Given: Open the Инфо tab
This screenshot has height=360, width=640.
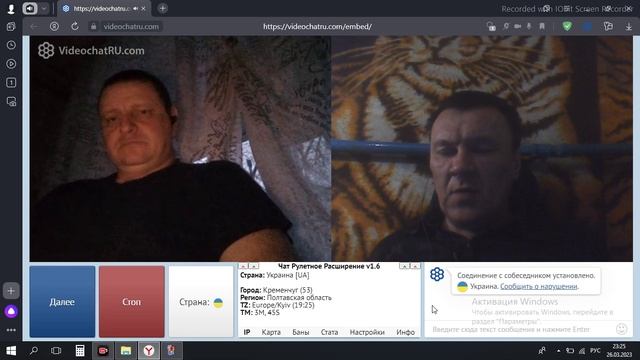Looking at the screenshot, I should pyautogui.click(x=405, y=332).
